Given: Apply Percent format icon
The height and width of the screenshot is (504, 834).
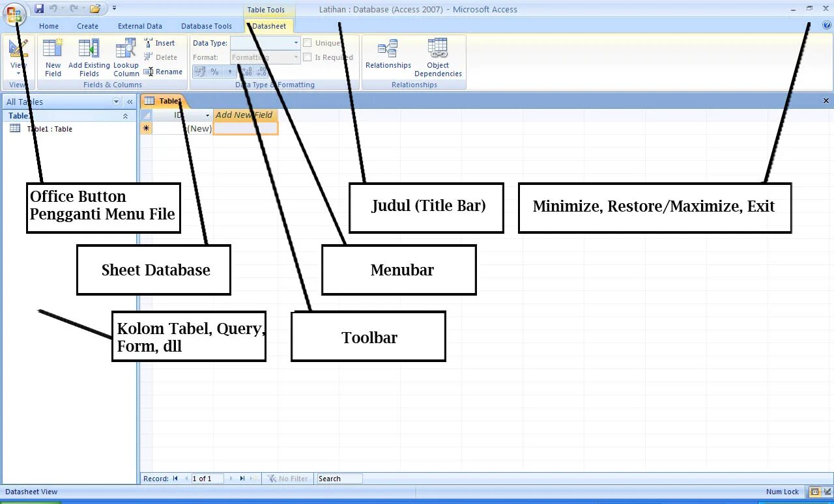Looking at the screenshot, I should [x=214, y=72].
